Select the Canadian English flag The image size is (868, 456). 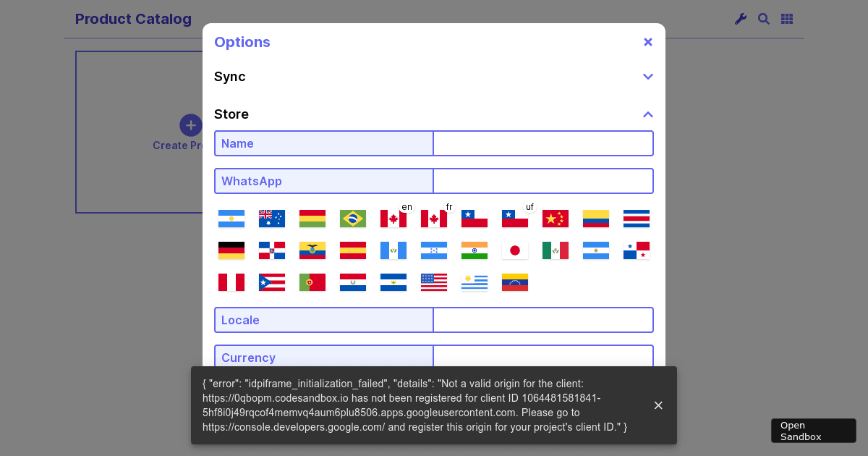(x=393, y=219)
